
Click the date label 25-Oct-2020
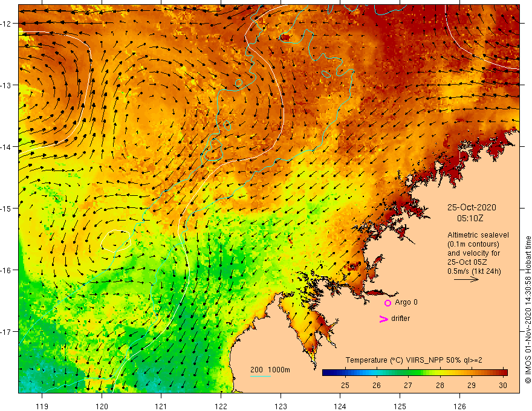pos(472,207)
